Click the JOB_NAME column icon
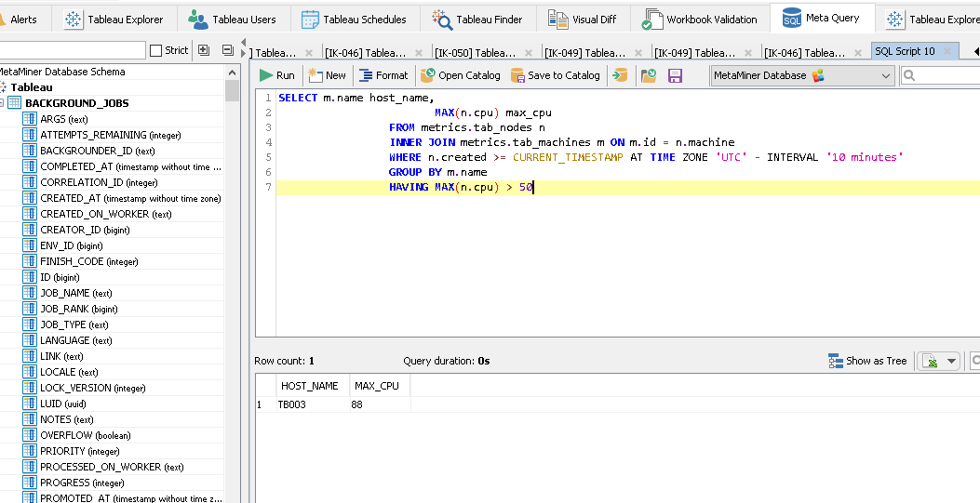 pos(30,293)
